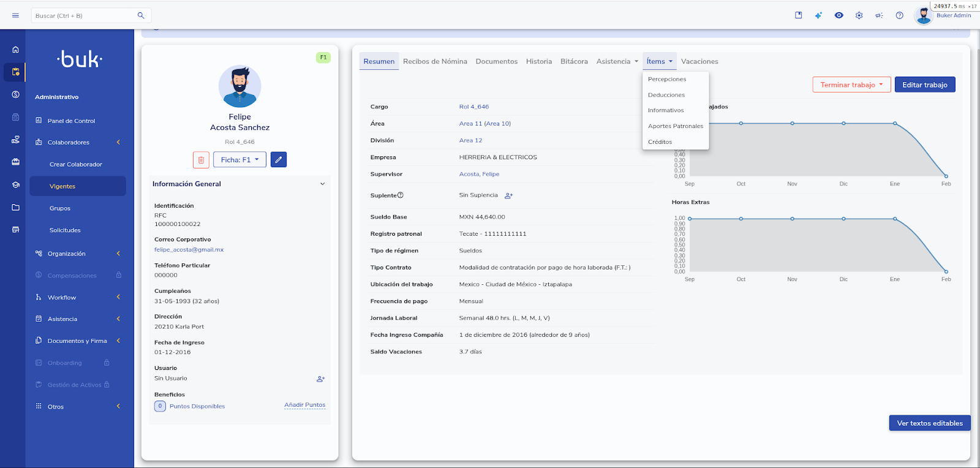Viewport: 980px width, 468px height.
Task: Open Créditos in the Ítems dropdown
Action: [660, 142]
